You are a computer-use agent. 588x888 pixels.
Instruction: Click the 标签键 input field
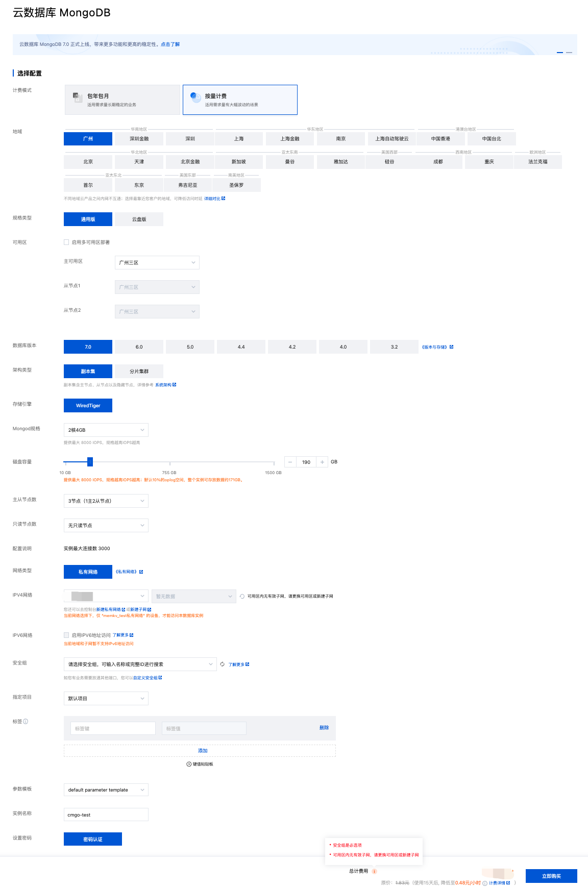click(113, 728)
